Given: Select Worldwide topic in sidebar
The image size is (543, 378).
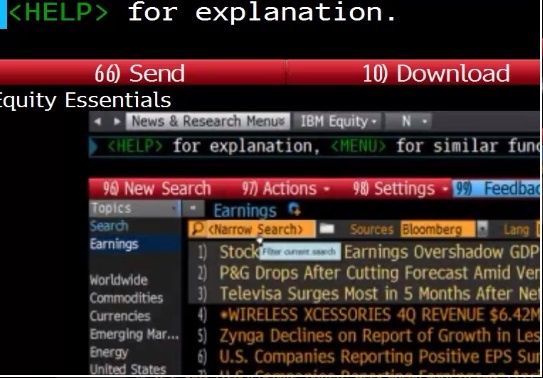Looking at the screenshot, I should pyautogui.click(x=118, y=280).
